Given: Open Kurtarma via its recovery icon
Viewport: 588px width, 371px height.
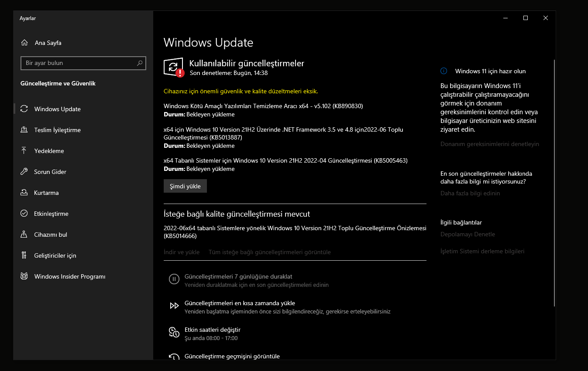Looking at the screenshot, I should (24, 193).
